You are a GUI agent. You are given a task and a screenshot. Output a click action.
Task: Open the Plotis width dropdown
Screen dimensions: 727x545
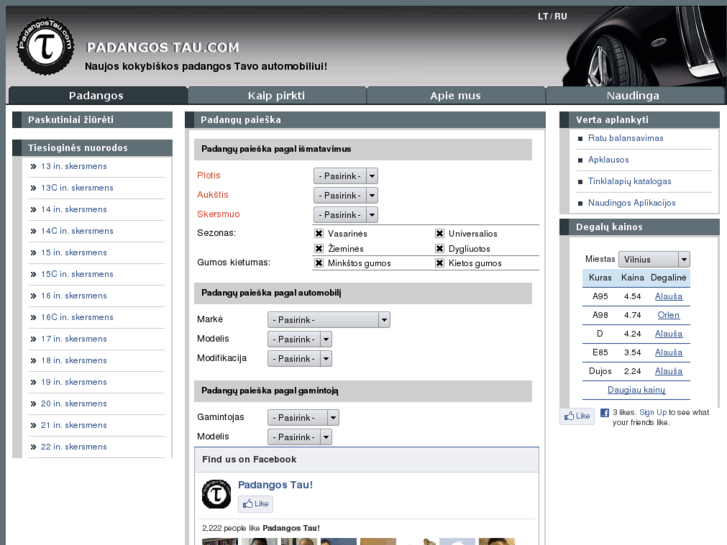click(x=345, y=175)
